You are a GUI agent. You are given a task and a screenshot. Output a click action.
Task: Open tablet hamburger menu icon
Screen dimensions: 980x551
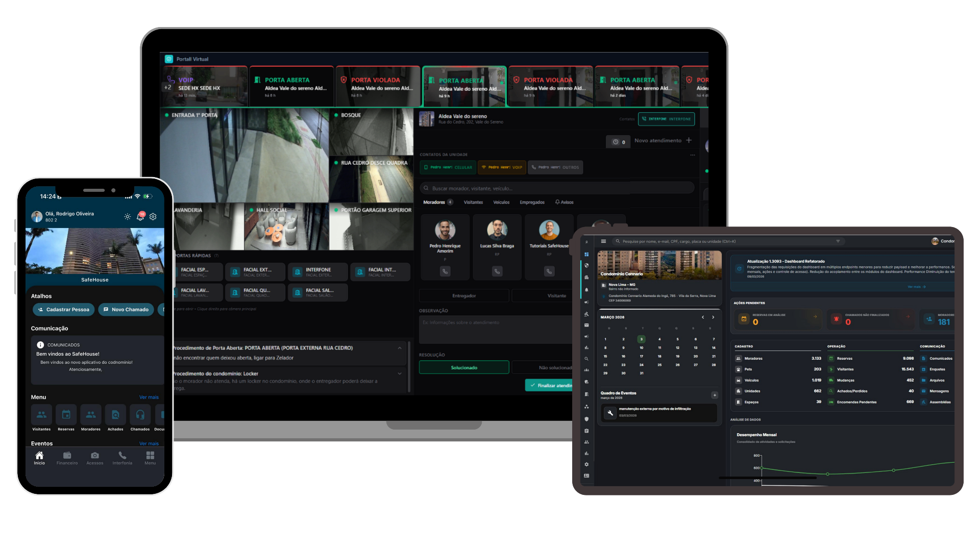[x=603, y=241]
